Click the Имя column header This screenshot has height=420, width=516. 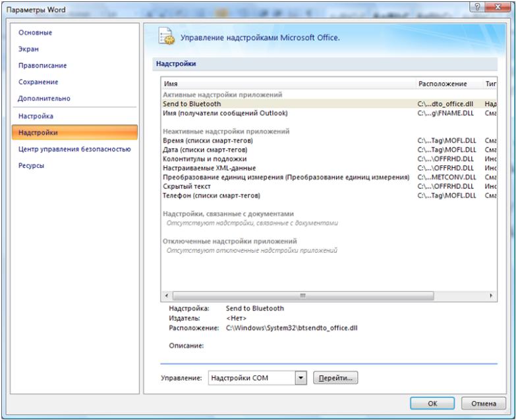(x=289, y=84)
